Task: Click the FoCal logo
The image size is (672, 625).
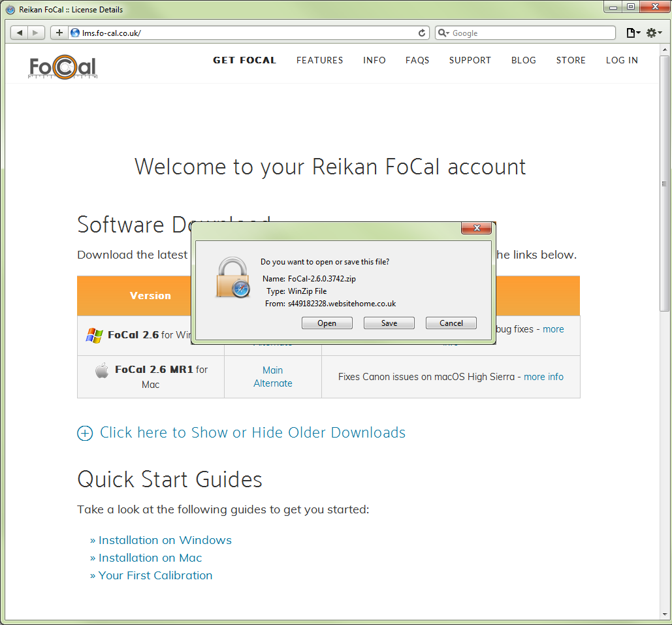Action: [63, 67]
